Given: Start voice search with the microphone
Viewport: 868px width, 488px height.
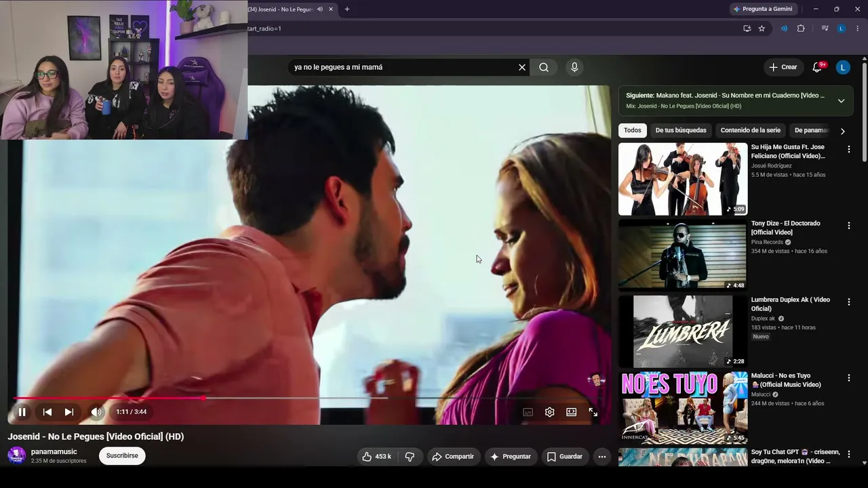Looking at the screenshot, I should pos(574,67).
